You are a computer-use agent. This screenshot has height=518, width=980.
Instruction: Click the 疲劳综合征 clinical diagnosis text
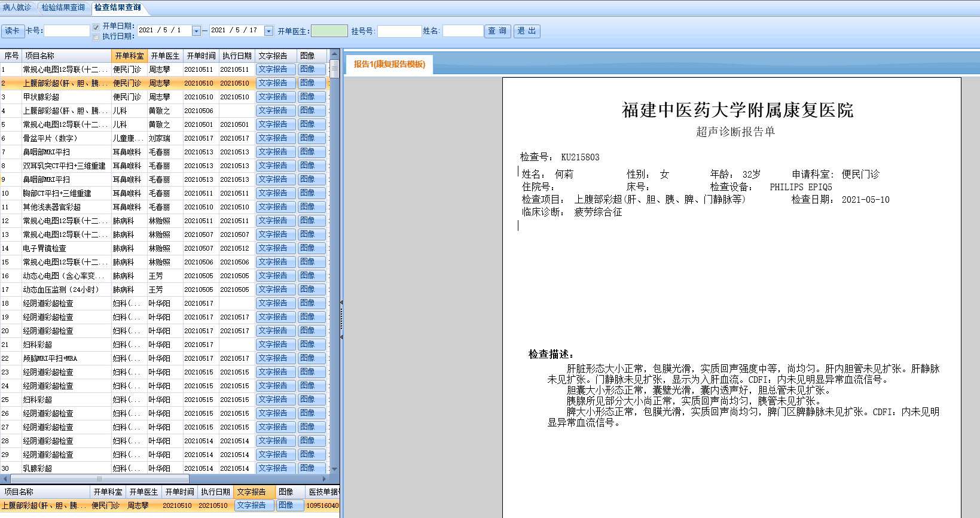[x=598, y=212]
